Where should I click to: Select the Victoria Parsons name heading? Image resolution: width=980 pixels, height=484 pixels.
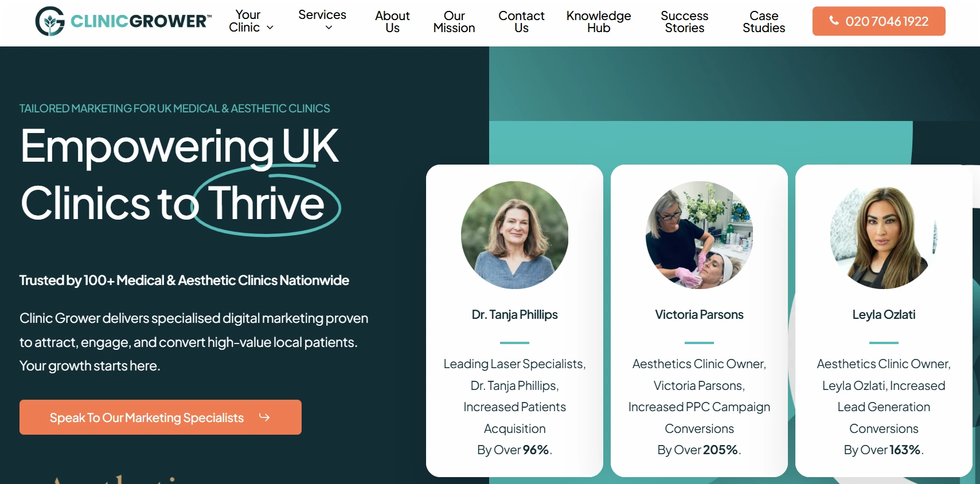pyautogui.click(x=699, y=314)
